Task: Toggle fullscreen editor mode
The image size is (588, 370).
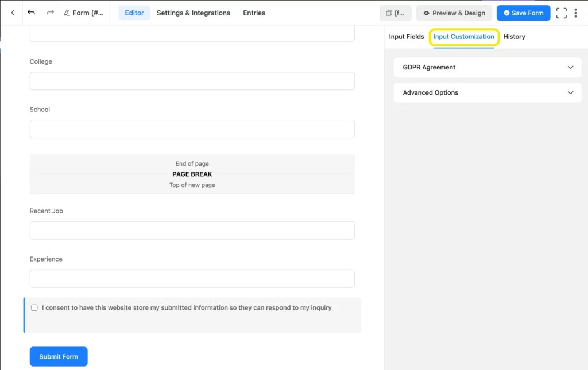Action: pyautogui.click(x=561, y=13)
